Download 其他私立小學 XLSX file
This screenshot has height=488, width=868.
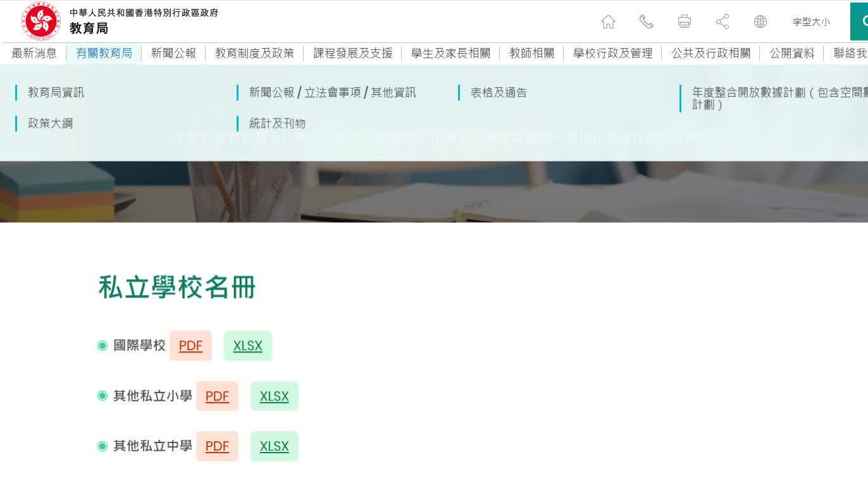(x=274, y=396)
